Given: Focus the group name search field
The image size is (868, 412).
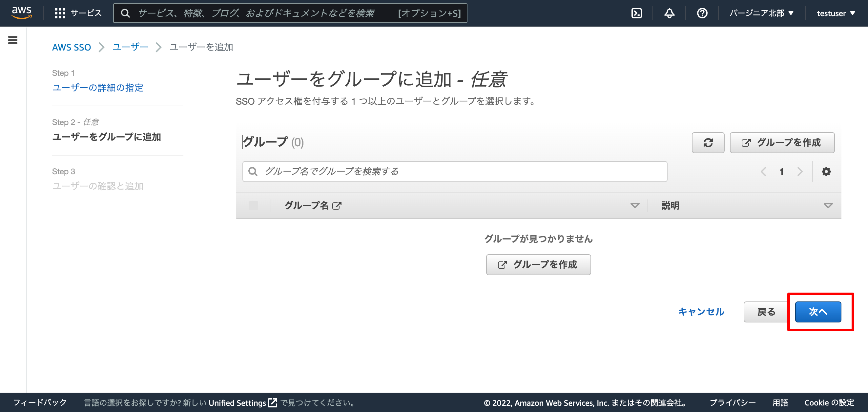Looking at the screenshot, I should pyautogui.click(x=455, y=172).
